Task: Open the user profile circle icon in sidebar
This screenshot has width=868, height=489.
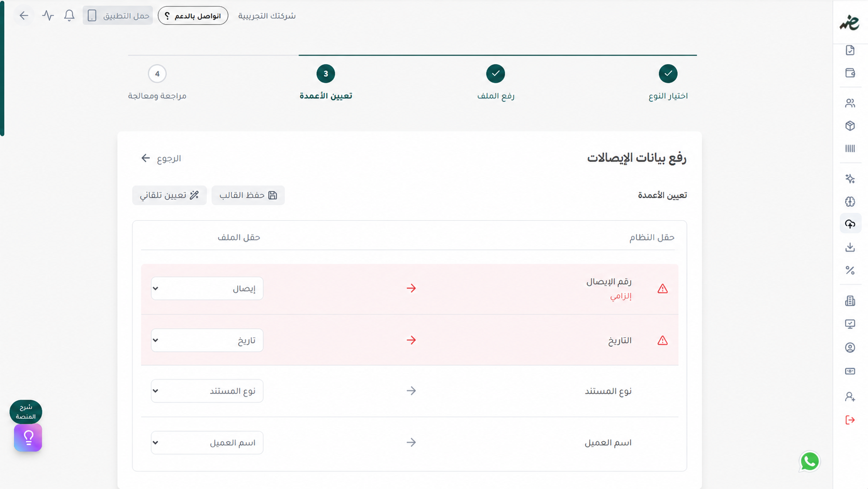Action: click(850, 348)
